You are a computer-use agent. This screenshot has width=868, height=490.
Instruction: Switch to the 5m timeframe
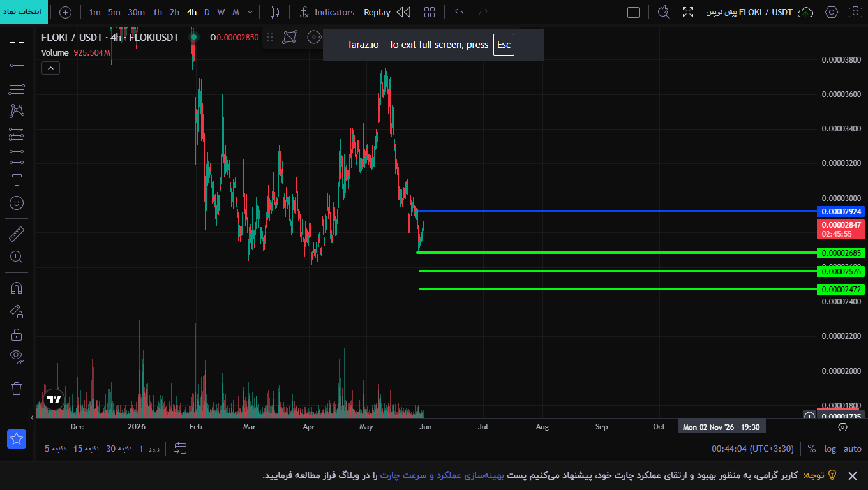114,12
